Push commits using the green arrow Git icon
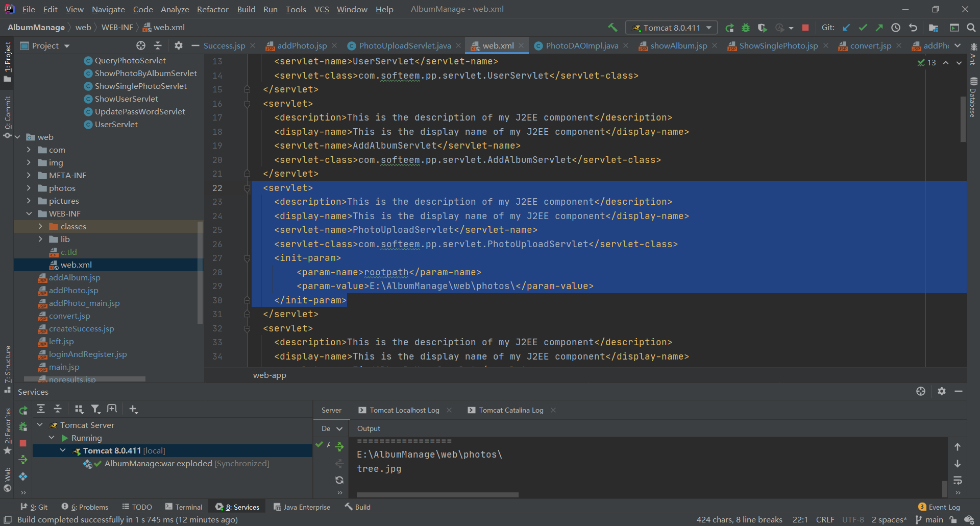 coord(879,28)
